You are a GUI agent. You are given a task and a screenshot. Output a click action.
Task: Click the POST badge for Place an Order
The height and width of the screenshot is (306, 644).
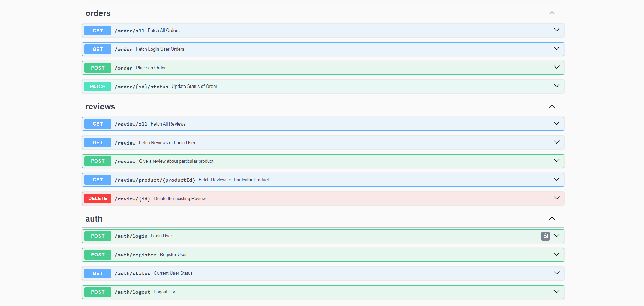pyautogui.click(x=98, y=68)
